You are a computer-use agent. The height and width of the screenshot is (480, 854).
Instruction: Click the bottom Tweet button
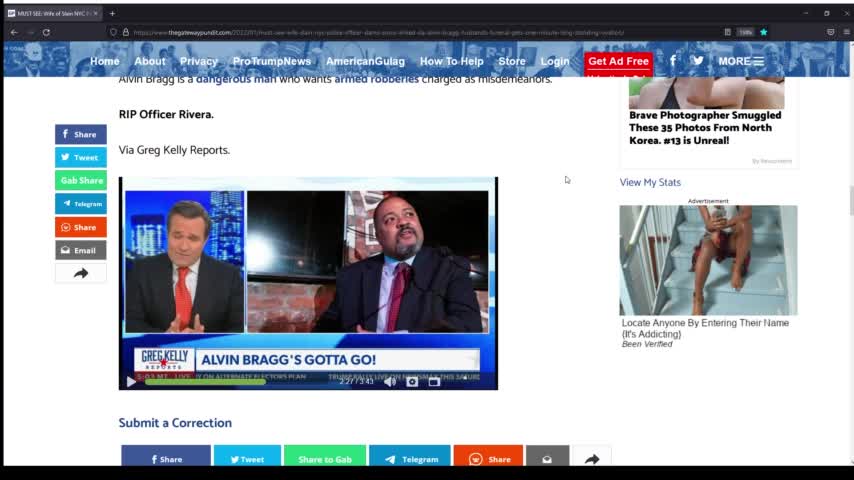[x=247, y=457]
